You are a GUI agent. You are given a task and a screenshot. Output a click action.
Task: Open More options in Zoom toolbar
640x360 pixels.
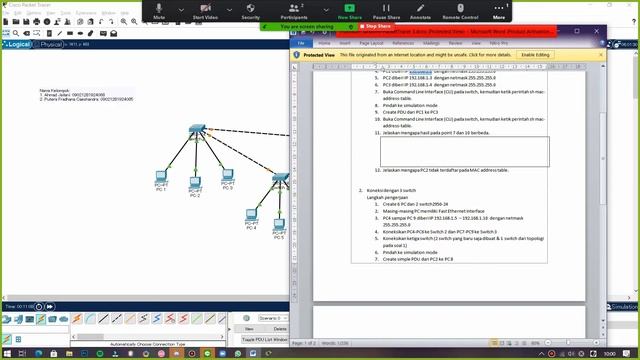pyautogui.click(x=499, y=11)
